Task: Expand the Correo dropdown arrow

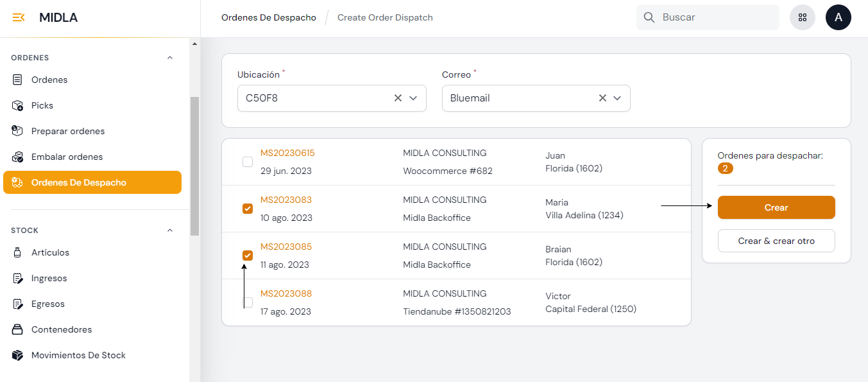Action: tap(617, 98)
